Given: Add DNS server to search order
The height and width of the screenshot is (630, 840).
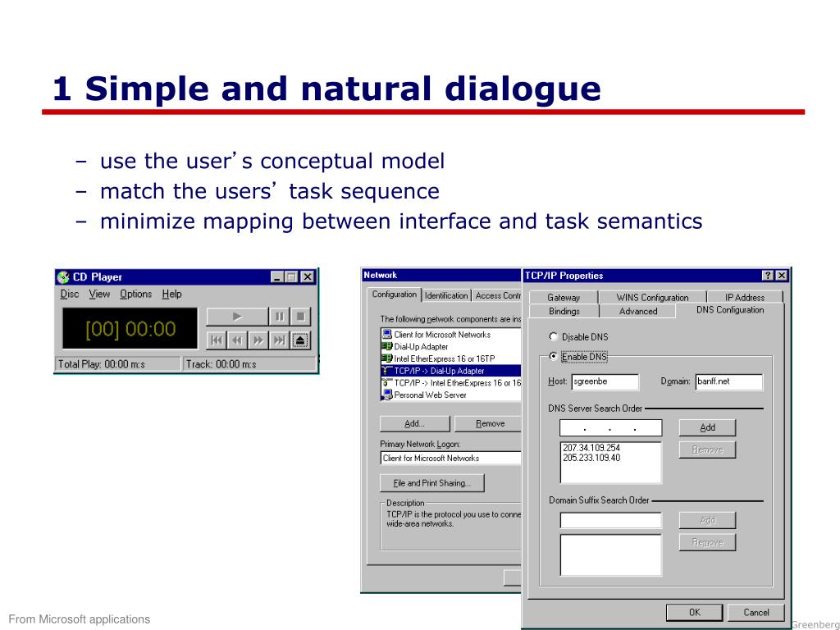Looking at the screenshot, I should click(707, 427).
